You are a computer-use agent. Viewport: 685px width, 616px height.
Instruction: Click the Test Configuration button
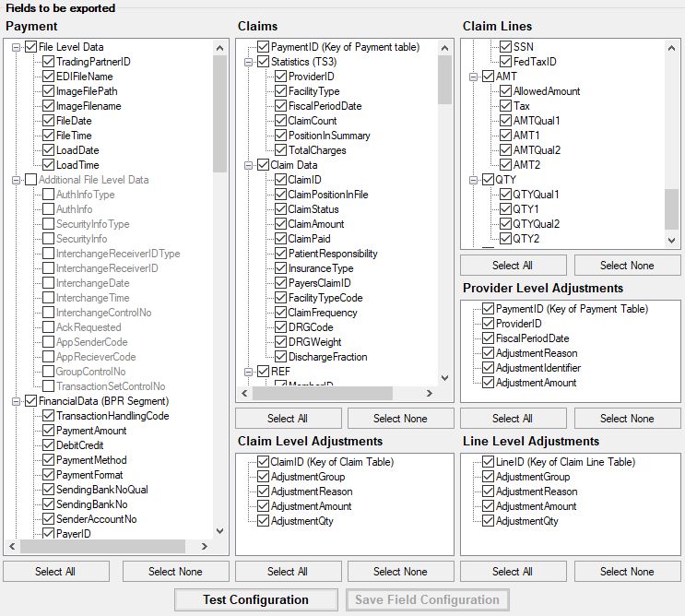256,599
